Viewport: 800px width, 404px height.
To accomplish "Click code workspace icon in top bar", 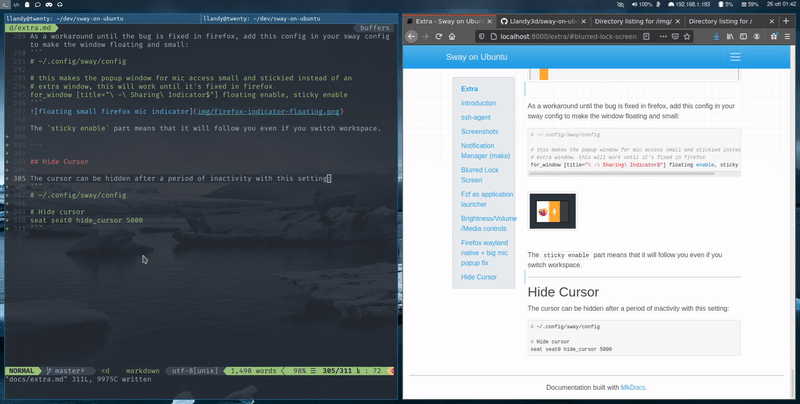I will (16, 4).
